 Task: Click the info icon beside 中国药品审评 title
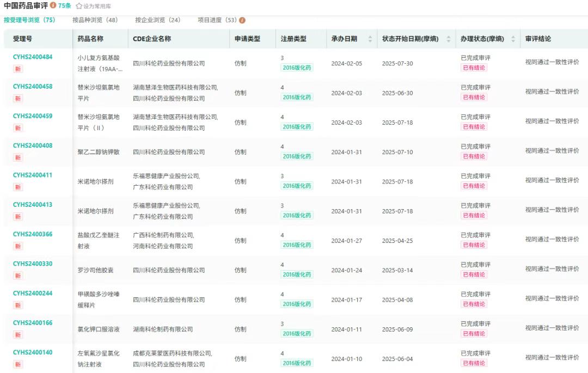(x=53, y=5)
